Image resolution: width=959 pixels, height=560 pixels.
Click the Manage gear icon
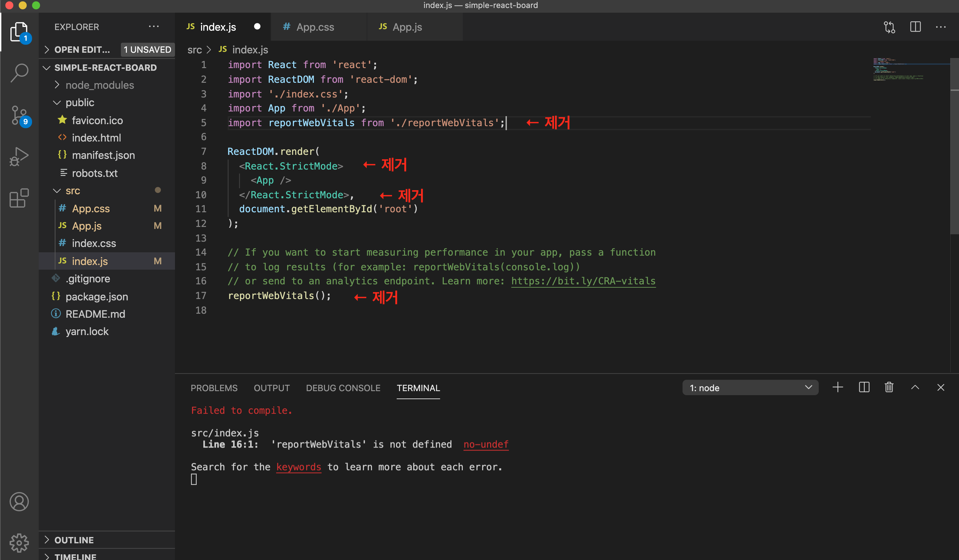19,542
